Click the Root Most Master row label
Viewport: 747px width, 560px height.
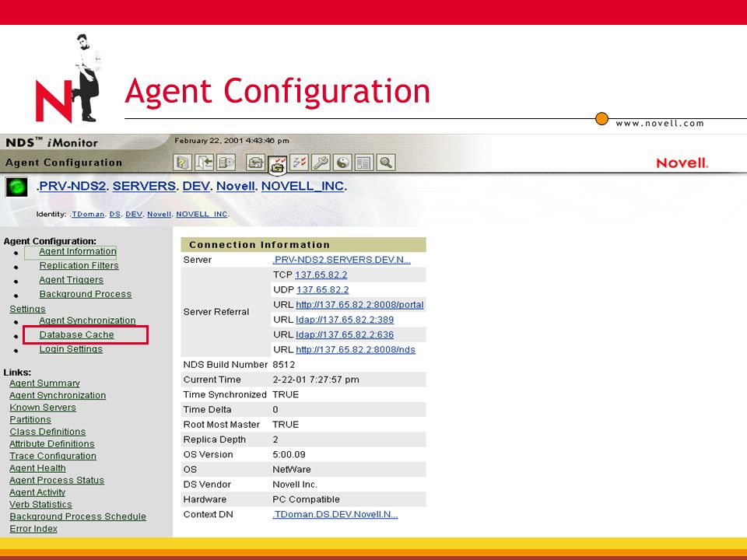[222, 425]
